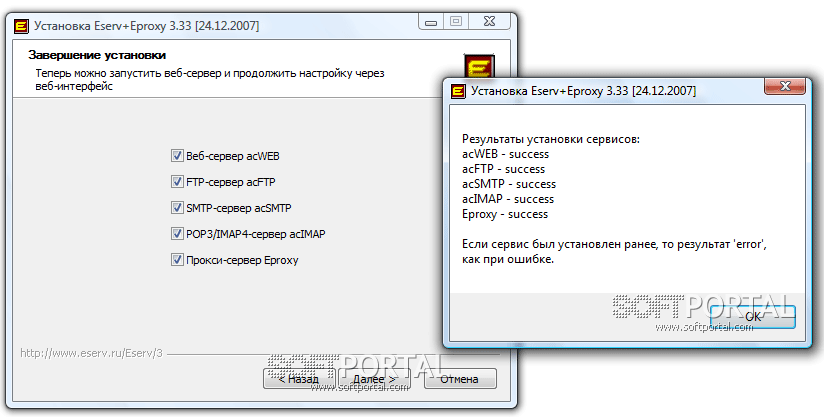The width and height of the screenshot is (824, 417).
Task: Toggle the SMTP-сервер acSMTP checkbox
Action: (x=177, y=207)
